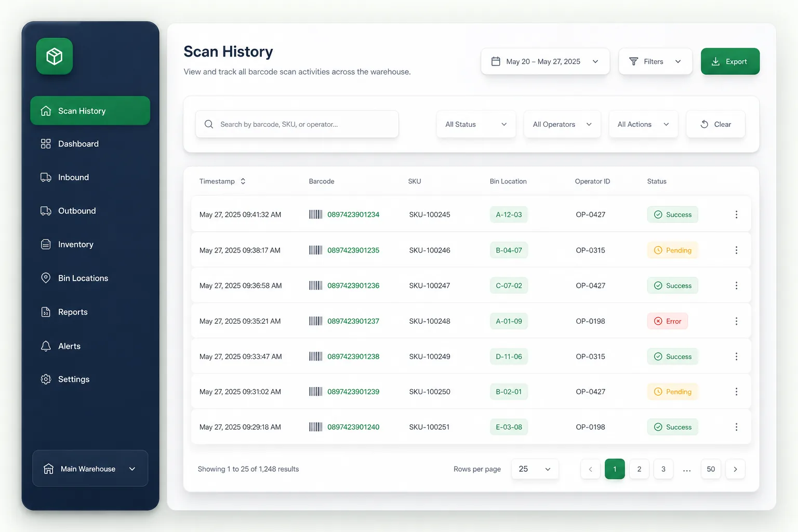Viewport: 798px width, 532px height.
Task: Click the Success status badge for SKU-100245
Action: click(672, 215)
